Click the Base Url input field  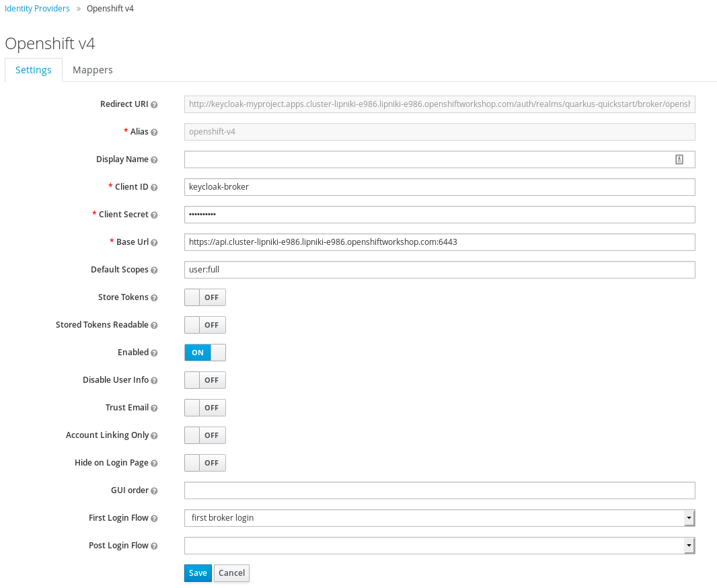click(439, 242)
